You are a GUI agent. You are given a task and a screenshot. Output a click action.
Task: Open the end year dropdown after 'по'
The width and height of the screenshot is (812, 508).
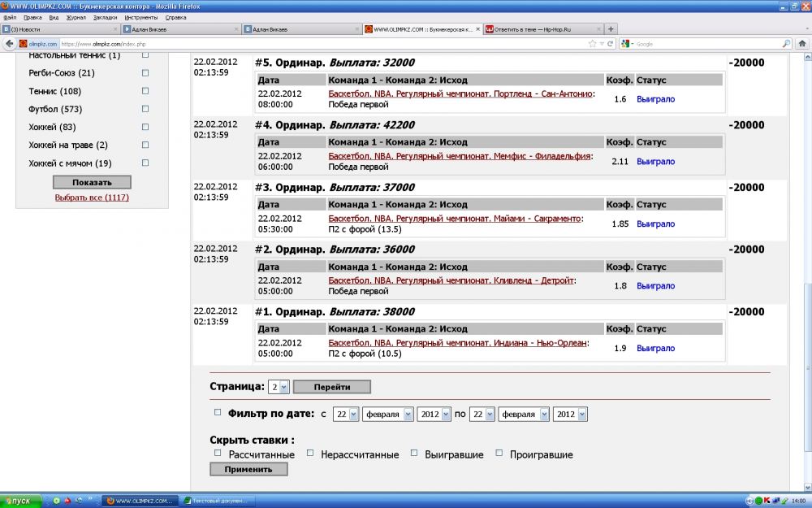click(x=570, y=415)
